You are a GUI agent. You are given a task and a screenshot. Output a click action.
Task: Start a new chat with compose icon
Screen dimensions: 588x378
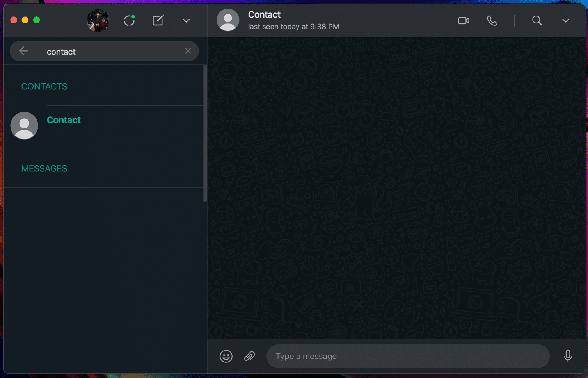pyautogui.click(x=158, y=20)
